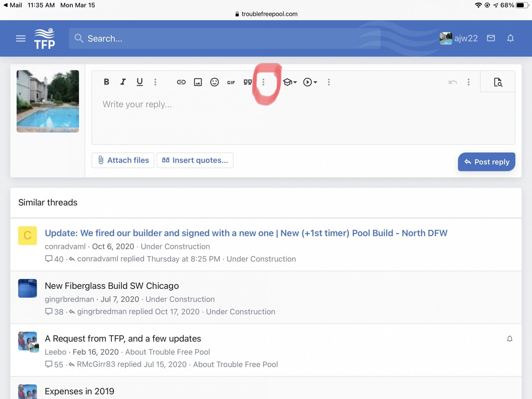Viewport: 532px width, 399px height.
Task: Click 'Oct 6, 2020' date text
Action: (113, 247)
